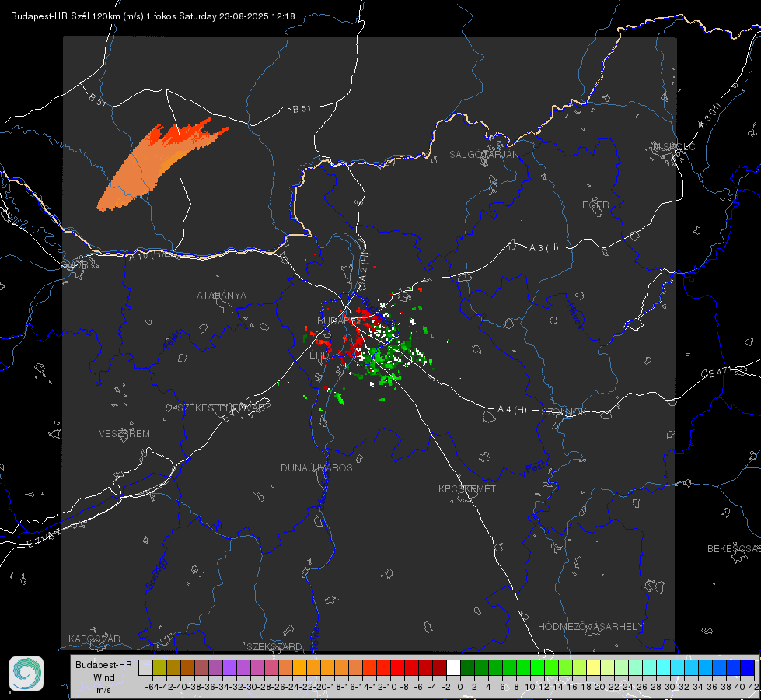Click the DUNAUJVAROS city label

[316, 467]
